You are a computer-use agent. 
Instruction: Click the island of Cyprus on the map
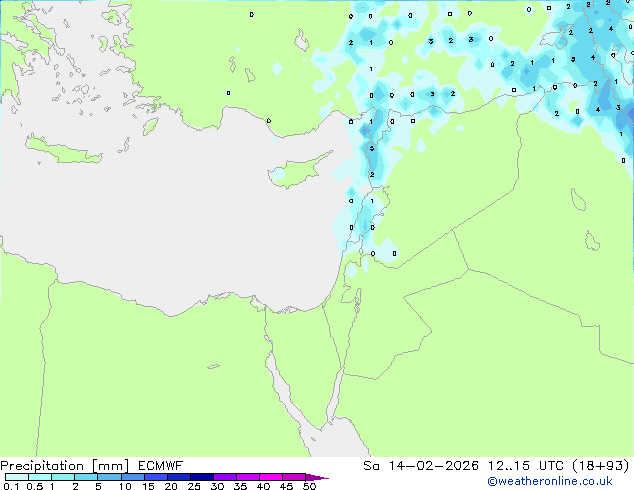click(297, 171)
